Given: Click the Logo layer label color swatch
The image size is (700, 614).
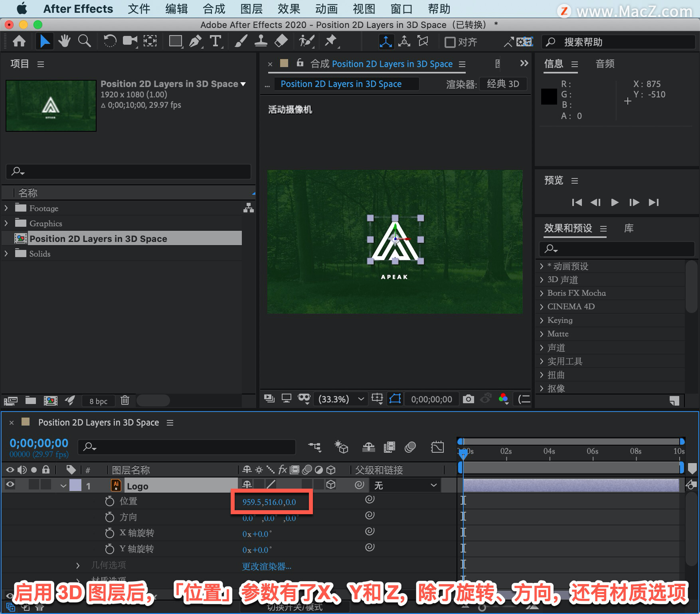Looking at the screenshot, I should coord(75,485).
